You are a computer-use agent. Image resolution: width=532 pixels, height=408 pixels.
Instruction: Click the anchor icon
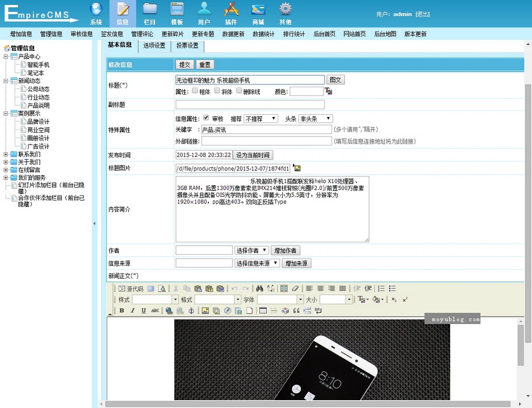[x=191, y=310]
